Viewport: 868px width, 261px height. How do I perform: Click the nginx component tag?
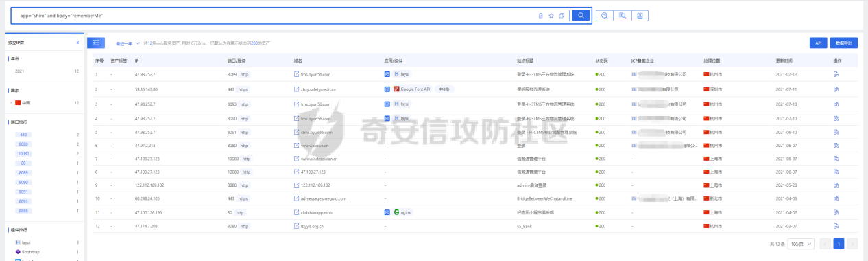(x=402, y=212)
